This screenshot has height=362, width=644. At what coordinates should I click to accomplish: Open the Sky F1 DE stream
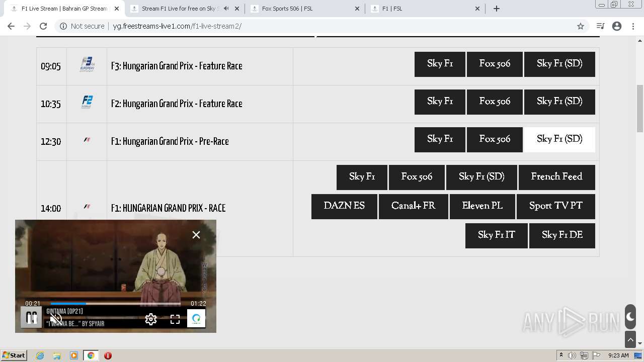point(562,235)
